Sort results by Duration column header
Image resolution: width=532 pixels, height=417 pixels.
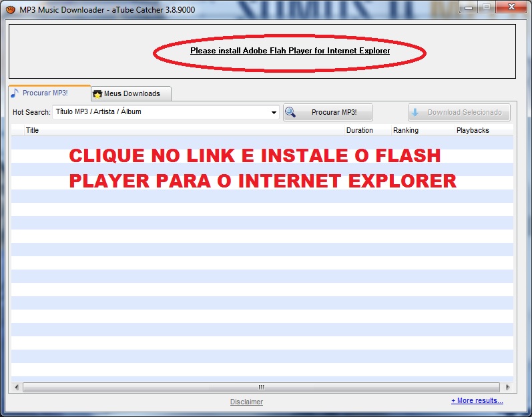(368, 130)
